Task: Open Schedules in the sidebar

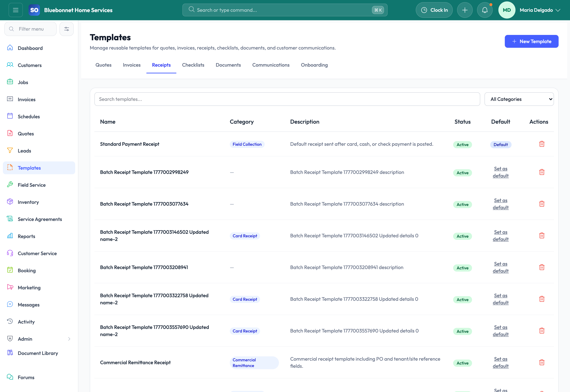Action: [x=39, y=116]
